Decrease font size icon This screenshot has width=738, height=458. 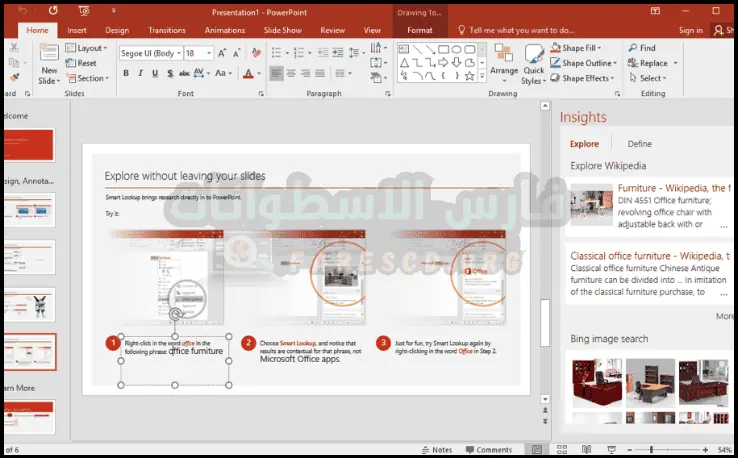(x=237, y=53)
